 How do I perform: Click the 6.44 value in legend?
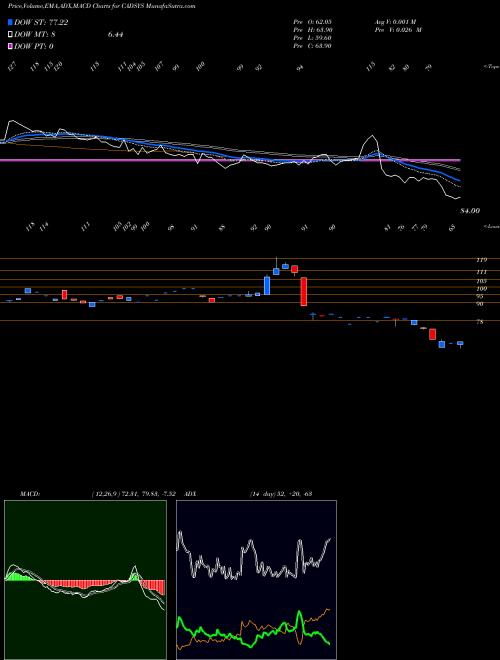115,35
